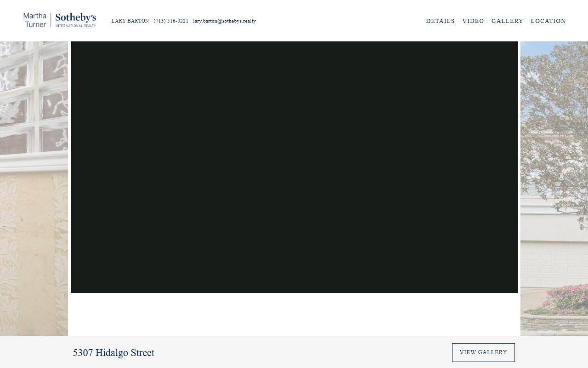Open the Video menu item
This screenshot has height=368, width=588.
pyautogui.click(x=473, y=21)
